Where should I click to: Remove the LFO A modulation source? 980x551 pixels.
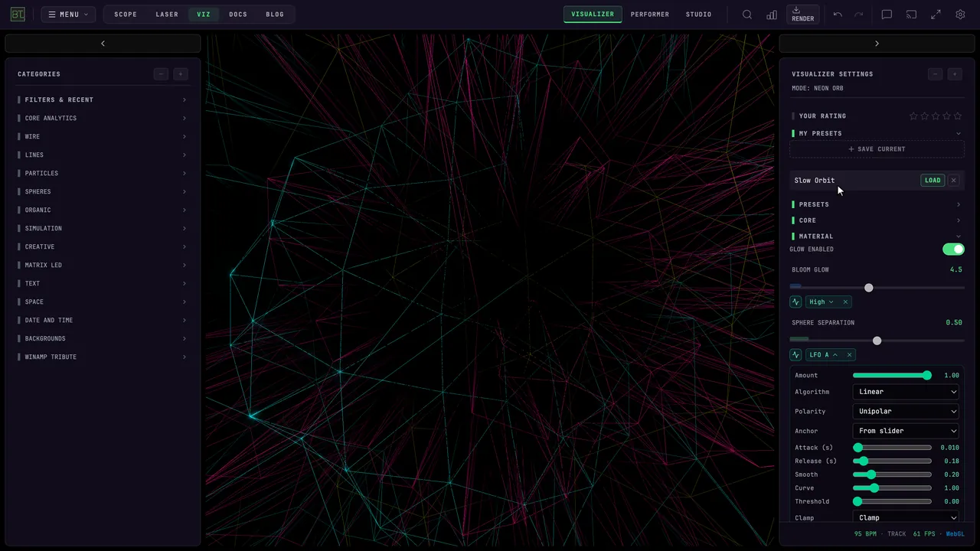849,355
